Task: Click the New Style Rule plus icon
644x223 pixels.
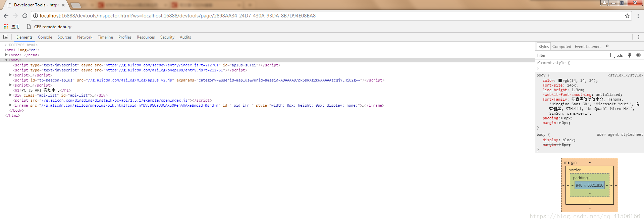Action: click(610, 55)
